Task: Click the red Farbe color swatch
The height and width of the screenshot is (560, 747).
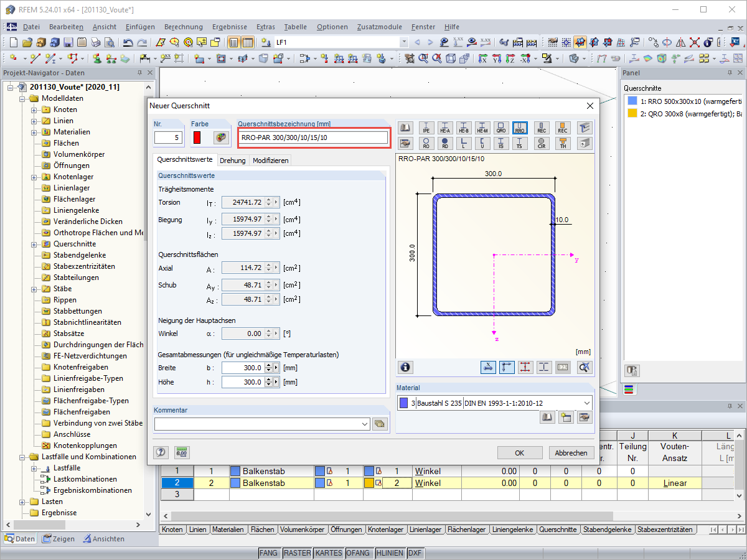Action: (x=197, y=138)
